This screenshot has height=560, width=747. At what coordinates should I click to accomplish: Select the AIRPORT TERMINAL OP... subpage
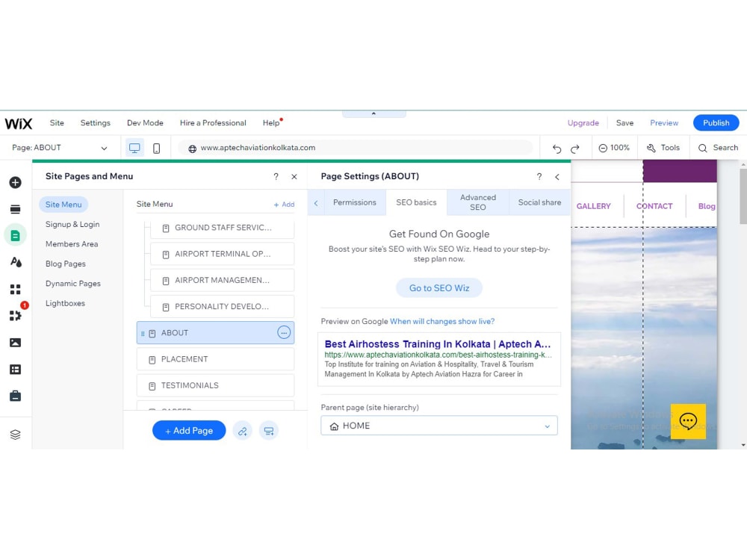pos(222,254)
